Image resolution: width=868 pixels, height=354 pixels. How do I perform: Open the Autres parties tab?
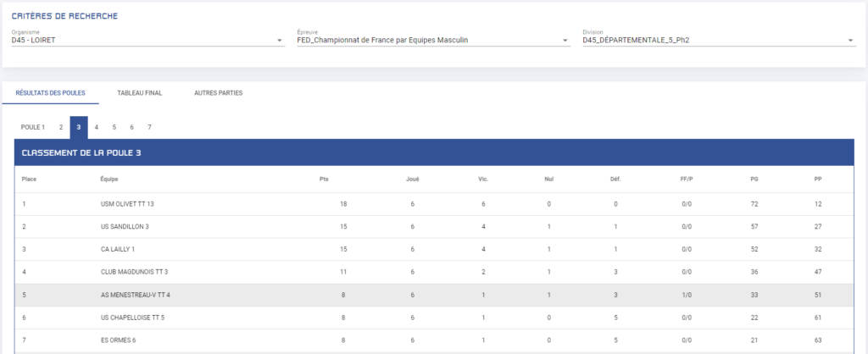(x=218, y=93)
